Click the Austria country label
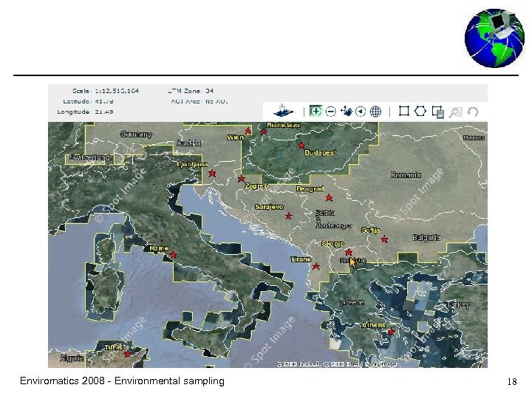This screenshot has width=532, height=399. [189, 143]
